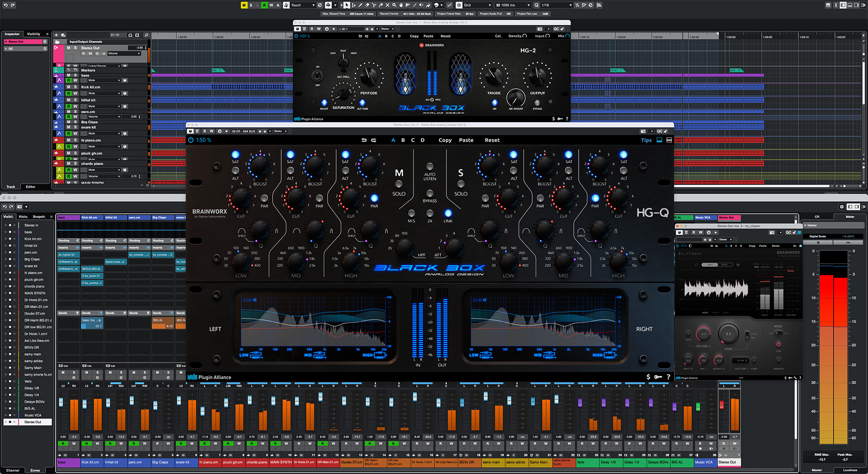The width and height of the screenshot is (868, 474).
Task: Enable the HG-Q BYPASS switch
Action: 429,193
